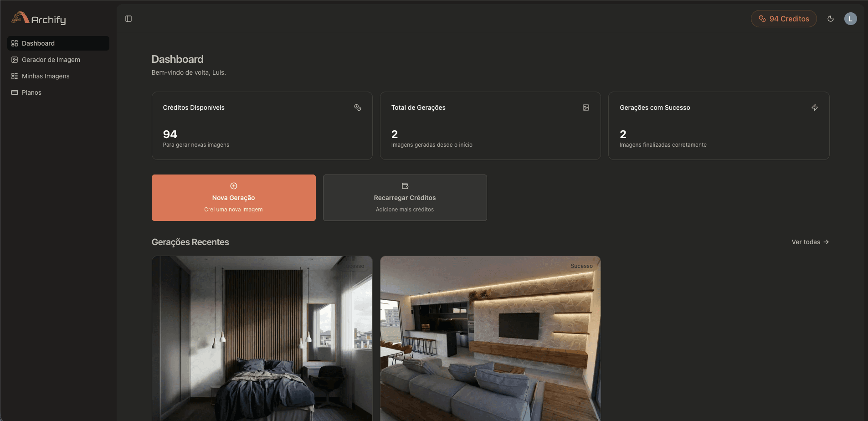Click the image icon beside Gerador de Imagem
Viewport: 868px width, 421px height.
click(x=15, y=59)
